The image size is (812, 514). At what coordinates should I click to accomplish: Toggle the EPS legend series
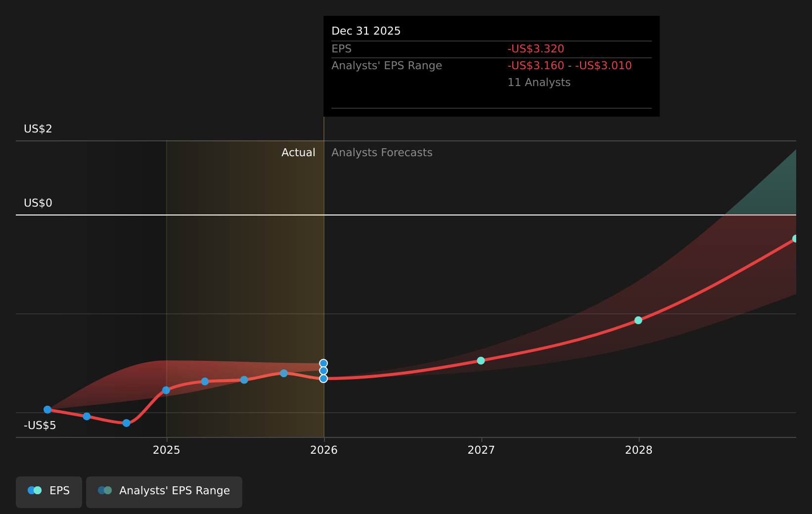click(49, 491)
